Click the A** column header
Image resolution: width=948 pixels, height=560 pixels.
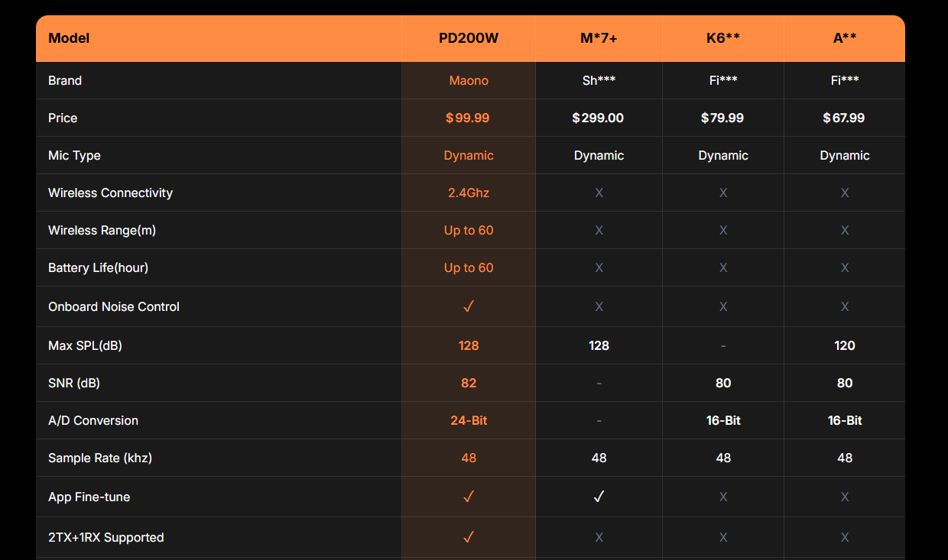point(845,38)
